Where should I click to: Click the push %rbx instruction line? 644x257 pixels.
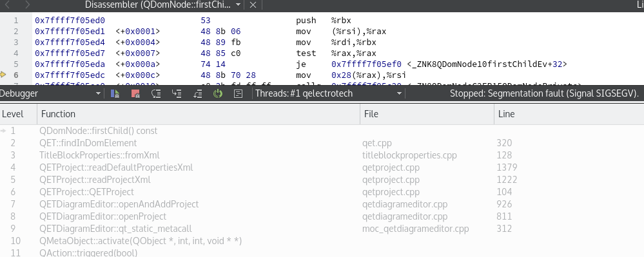click(324, 21)
